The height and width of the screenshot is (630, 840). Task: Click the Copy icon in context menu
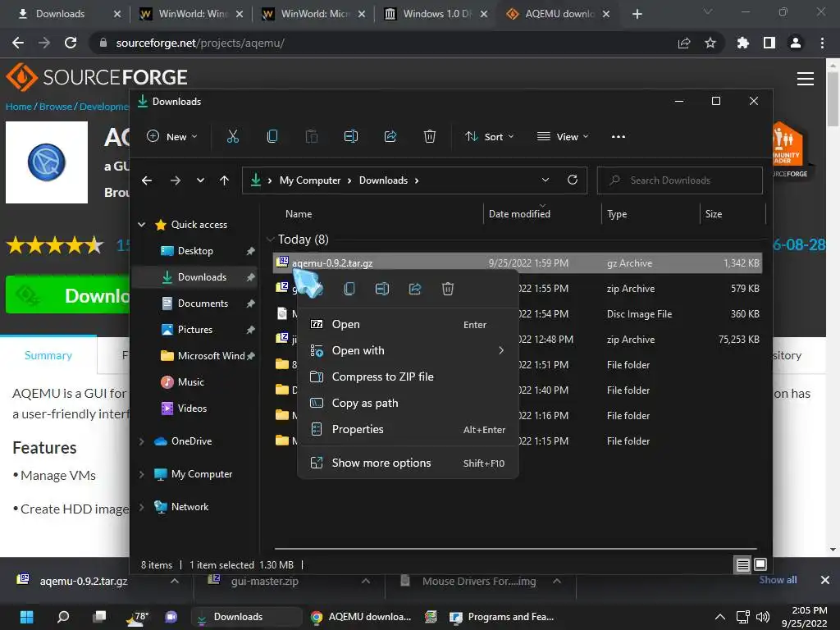pos(349,290)
